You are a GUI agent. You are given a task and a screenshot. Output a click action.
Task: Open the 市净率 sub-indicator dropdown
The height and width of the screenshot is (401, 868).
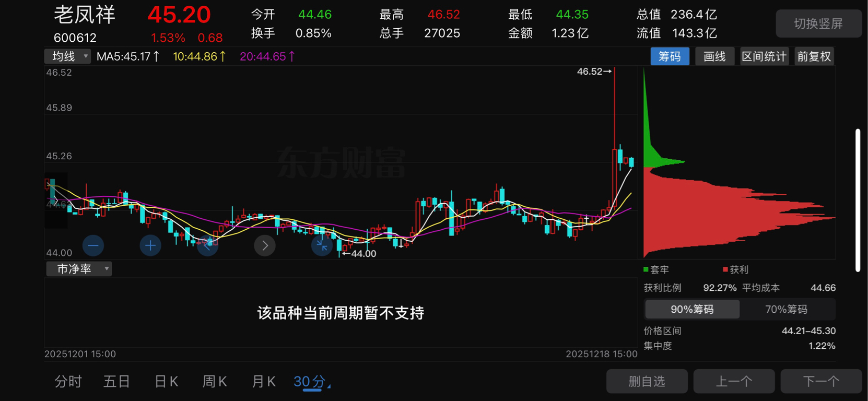(79, 269)
